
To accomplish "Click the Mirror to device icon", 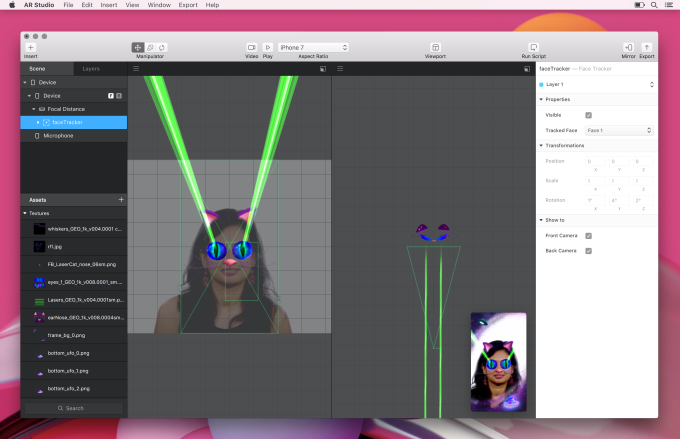I will pyautogui.click(x=628, y=47).
